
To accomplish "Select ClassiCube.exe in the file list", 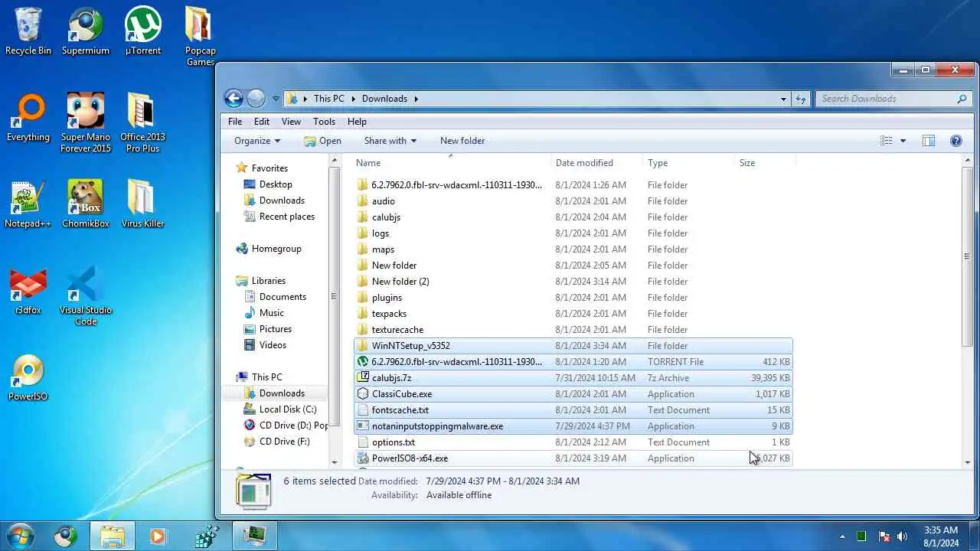I will tap(573, 394).
